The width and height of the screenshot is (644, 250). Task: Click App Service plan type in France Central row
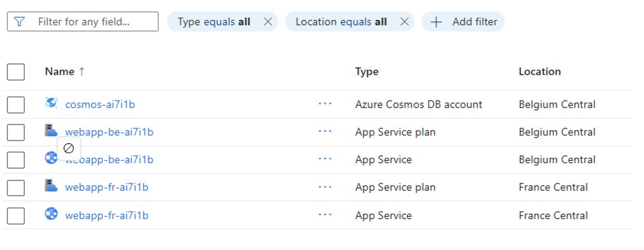click(x=395, y=187)
